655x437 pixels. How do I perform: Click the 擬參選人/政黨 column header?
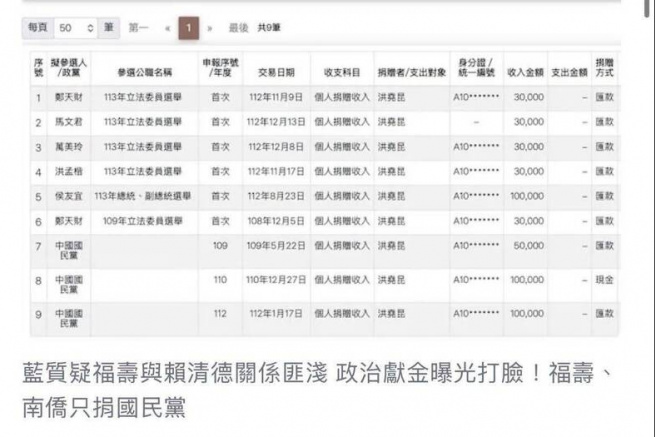click(69, 68)
